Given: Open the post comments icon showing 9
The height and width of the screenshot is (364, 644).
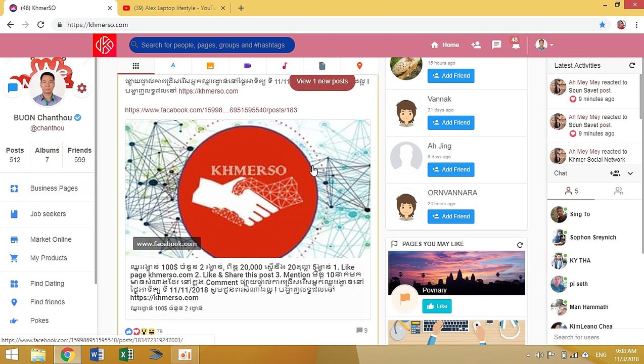Looking at the screenshot, I should [x=362, y=330].
